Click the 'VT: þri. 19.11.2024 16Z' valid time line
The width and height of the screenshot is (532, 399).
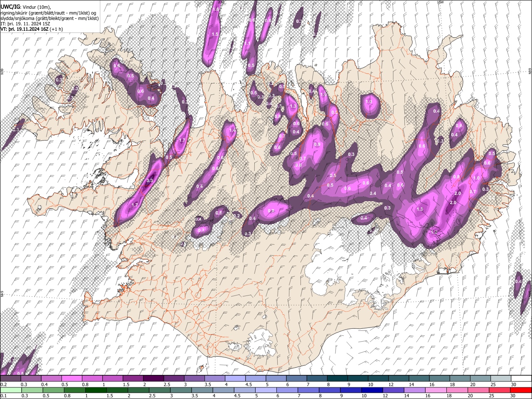[32, 29]
